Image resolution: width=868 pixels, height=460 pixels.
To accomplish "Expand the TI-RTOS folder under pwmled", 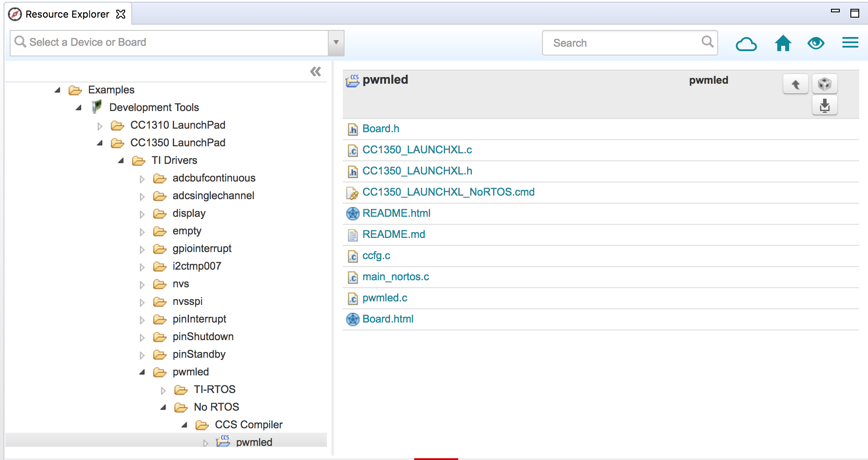I will 163,390.
